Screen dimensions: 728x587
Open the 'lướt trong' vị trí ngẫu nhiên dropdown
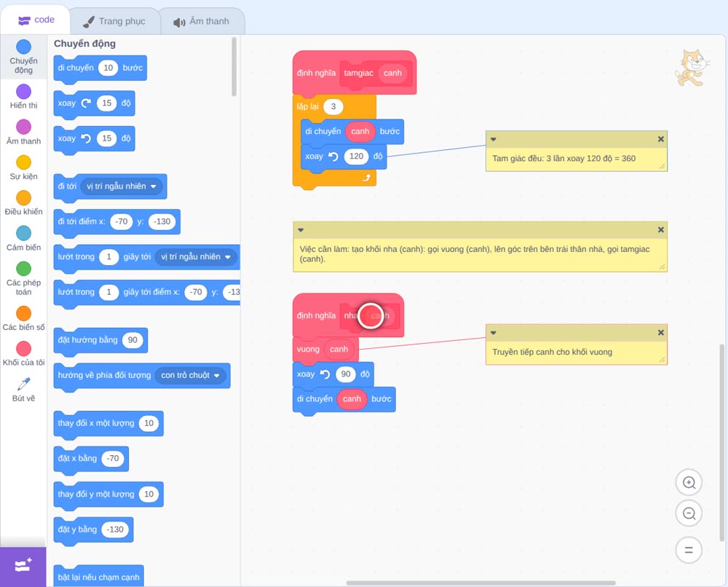195,257
